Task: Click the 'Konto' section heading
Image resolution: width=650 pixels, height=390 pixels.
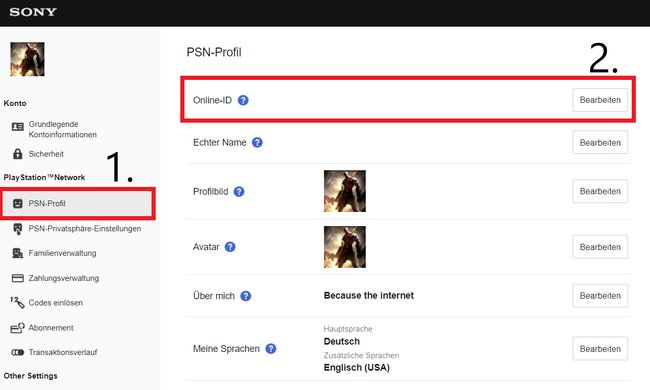Action: (15, 103)
